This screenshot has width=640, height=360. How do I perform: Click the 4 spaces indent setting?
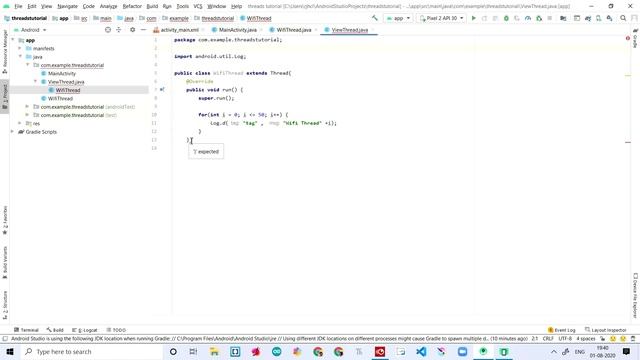586,339
